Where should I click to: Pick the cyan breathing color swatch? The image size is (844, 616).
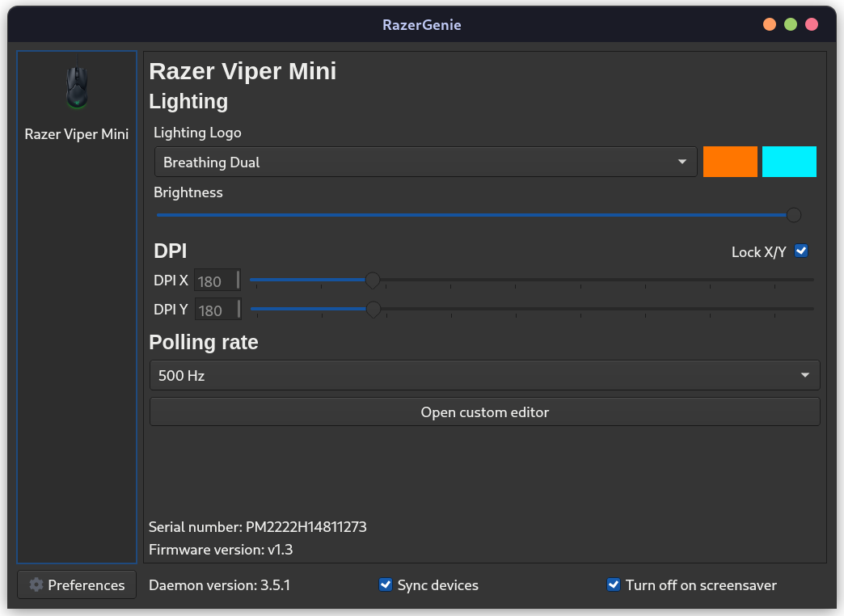coord(789,162)
